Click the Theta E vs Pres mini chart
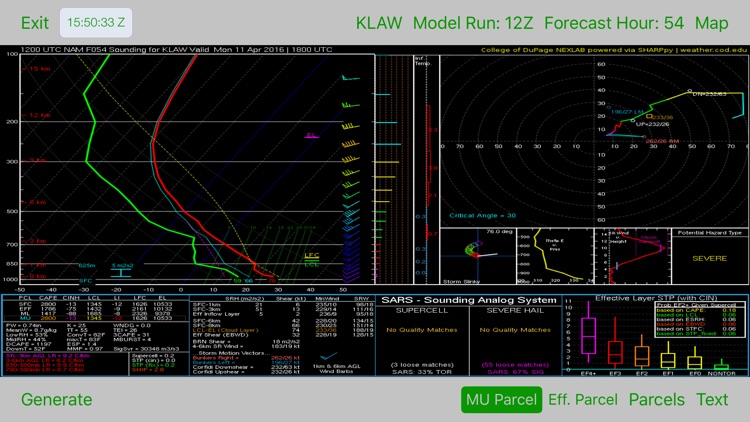 [555, 256]
